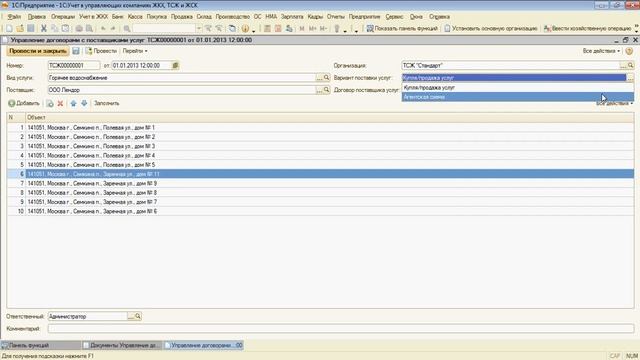Click the Заполнить button
640x360 pixels.
(x=107, y=104)
